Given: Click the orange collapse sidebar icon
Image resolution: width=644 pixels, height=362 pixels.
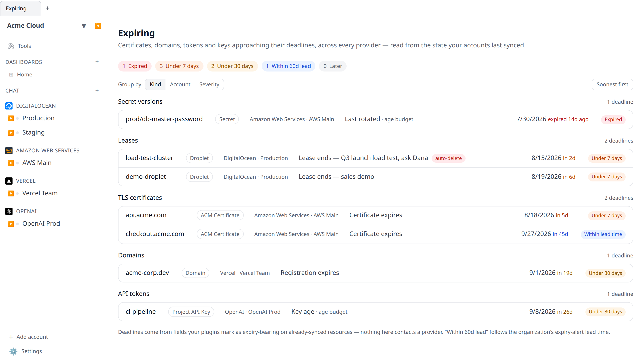Looking at the screenshot, I should pos(98,26).
